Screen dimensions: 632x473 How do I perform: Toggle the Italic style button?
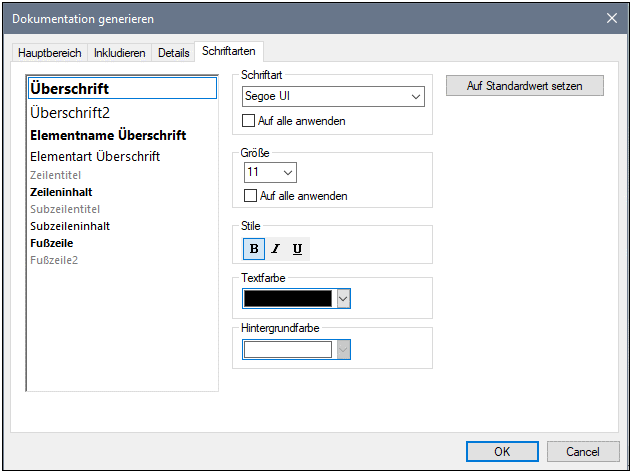[275, 248]
